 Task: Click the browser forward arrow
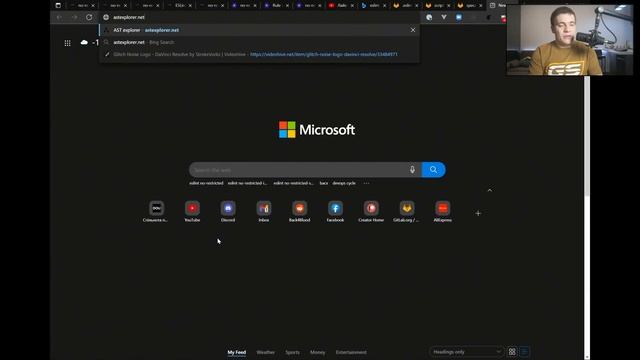(x=74, y=17)
